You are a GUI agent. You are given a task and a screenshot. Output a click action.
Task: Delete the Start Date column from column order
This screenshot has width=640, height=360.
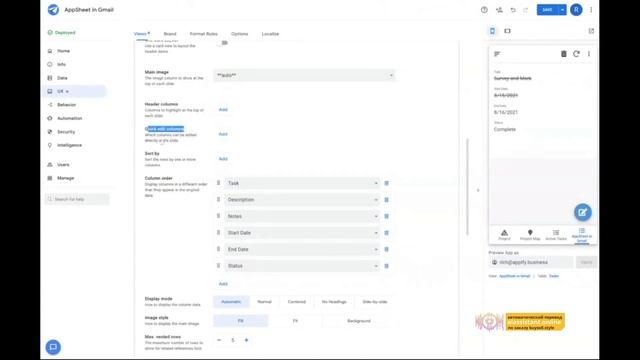point(387,233)
